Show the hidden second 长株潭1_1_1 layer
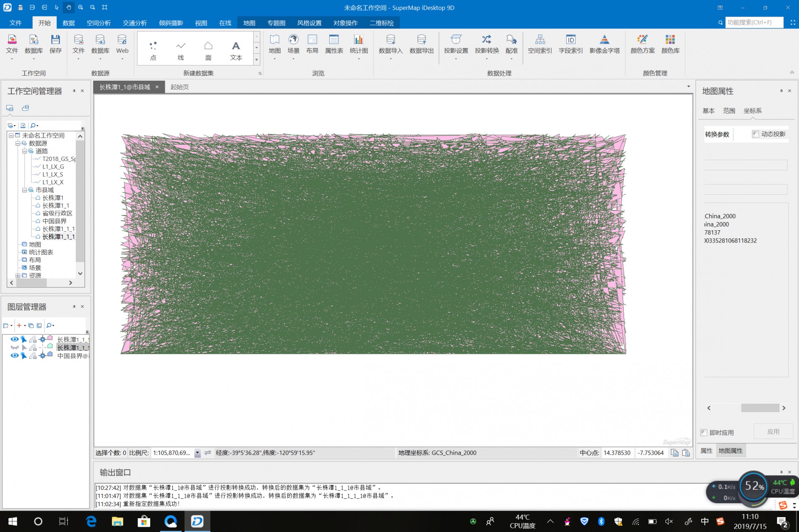The image size is (799, 532). (x=14, y=348)
